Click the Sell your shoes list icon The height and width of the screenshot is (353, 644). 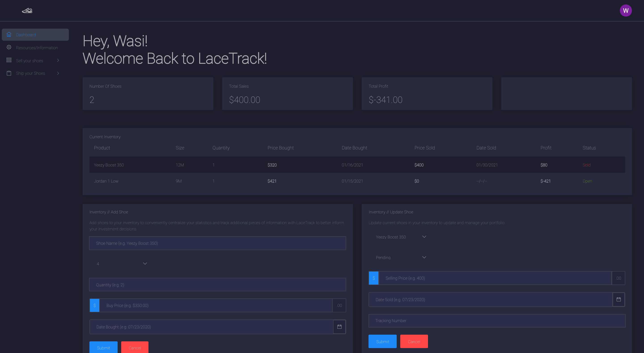(9, 60)
